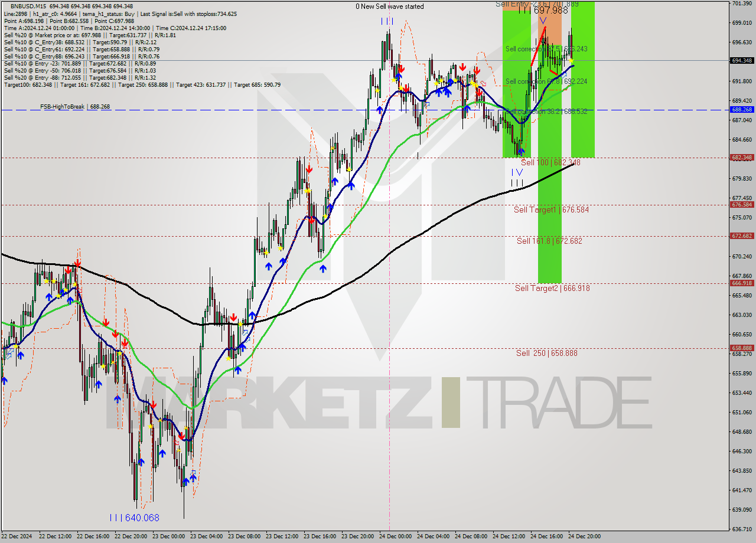This screenshot has width=756, height=543.
Task: Select the 636.710 price axis value
Action: click(742, 529)
